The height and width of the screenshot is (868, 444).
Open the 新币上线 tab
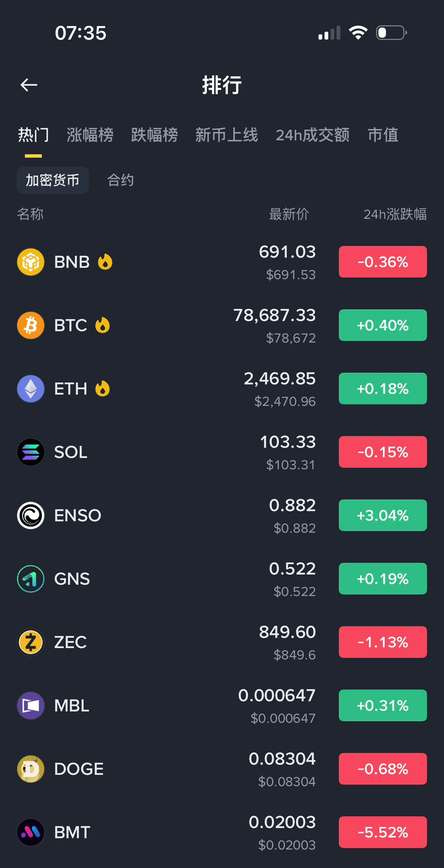[226, 135]
